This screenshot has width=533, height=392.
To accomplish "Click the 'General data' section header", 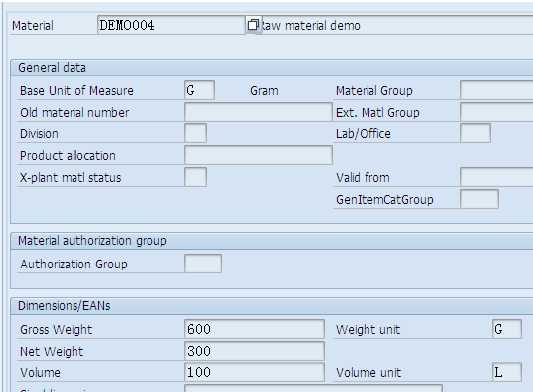I will coord(52,67).
